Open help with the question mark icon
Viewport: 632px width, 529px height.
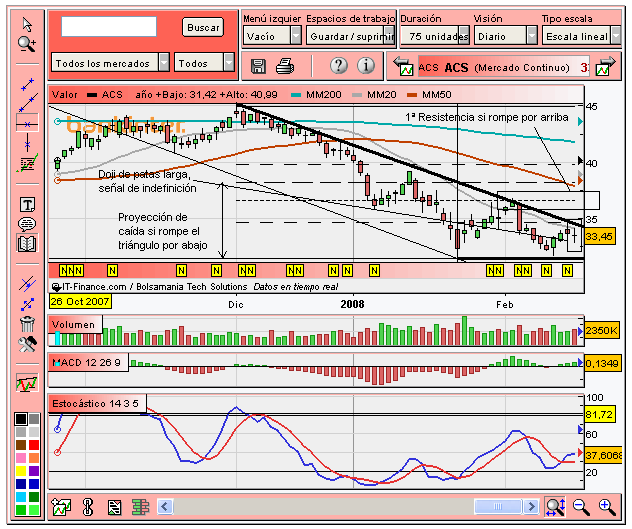point(339,65)
